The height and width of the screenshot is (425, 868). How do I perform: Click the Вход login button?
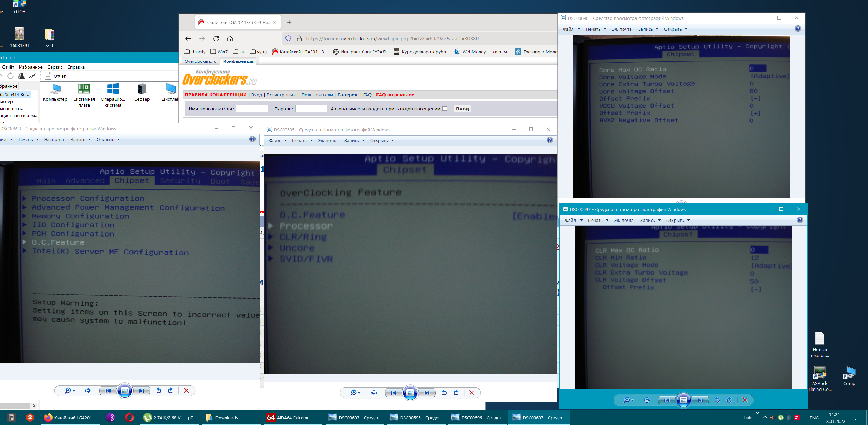point(462,109)
